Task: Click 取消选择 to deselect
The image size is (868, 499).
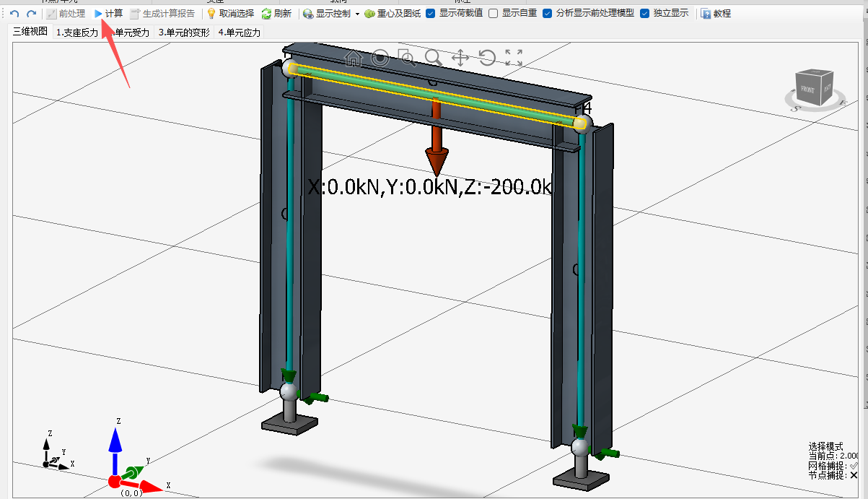Action: [230, 14]
